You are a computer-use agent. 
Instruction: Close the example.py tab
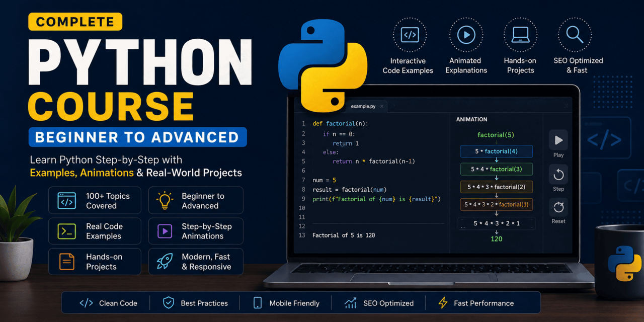(x=382, y=106)
